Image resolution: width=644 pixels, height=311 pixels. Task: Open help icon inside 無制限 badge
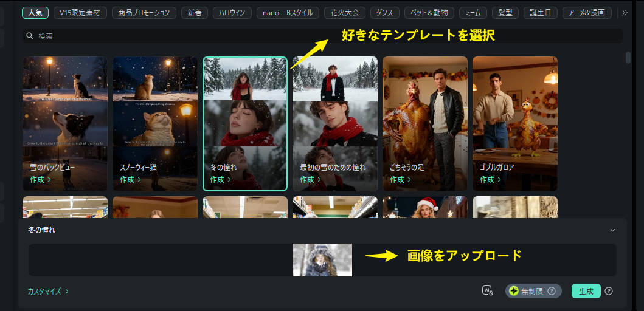(x=552, y=291)
